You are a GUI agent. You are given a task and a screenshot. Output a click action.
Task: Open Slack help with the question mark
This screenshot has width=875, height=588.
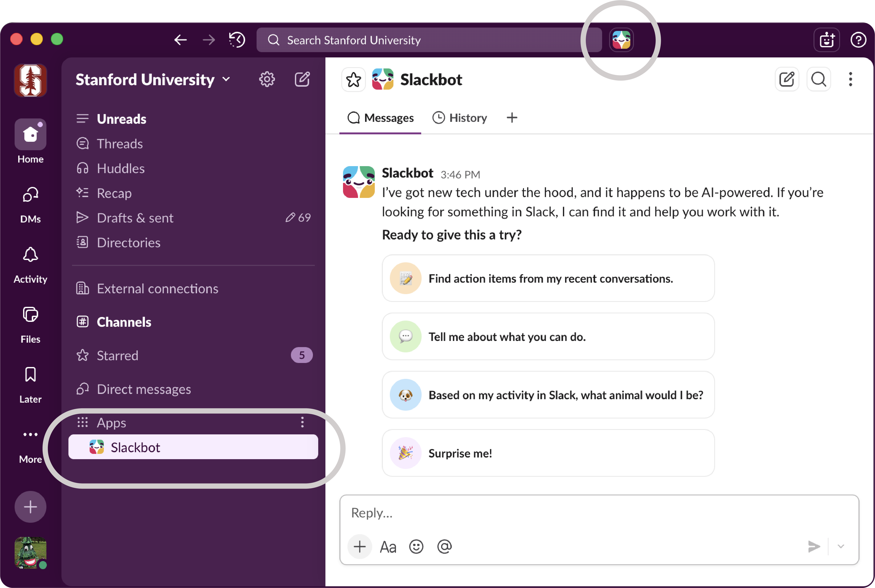859,39
